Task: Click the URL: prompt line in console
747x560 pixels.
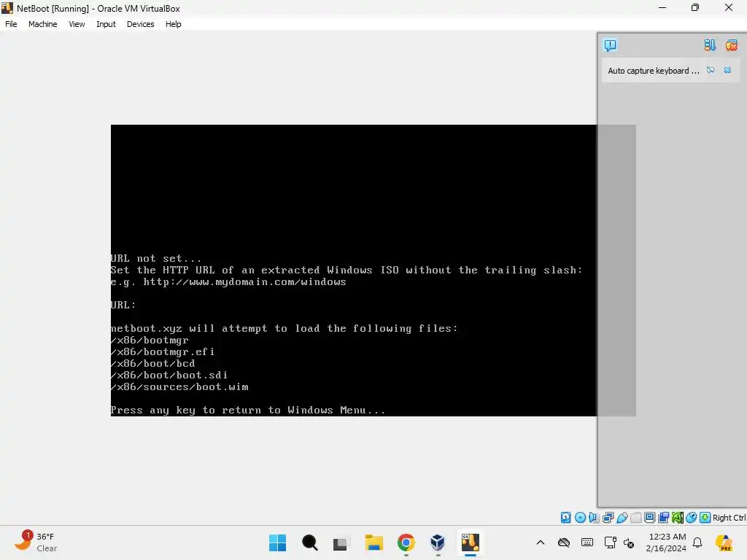Action: tap(123, 305)
